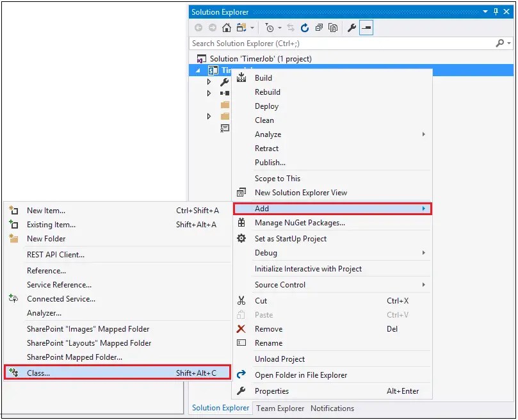Open the Pending Changes Filter dropdown
The height and width of the screenshot is (420, 518).
point(279,28)
